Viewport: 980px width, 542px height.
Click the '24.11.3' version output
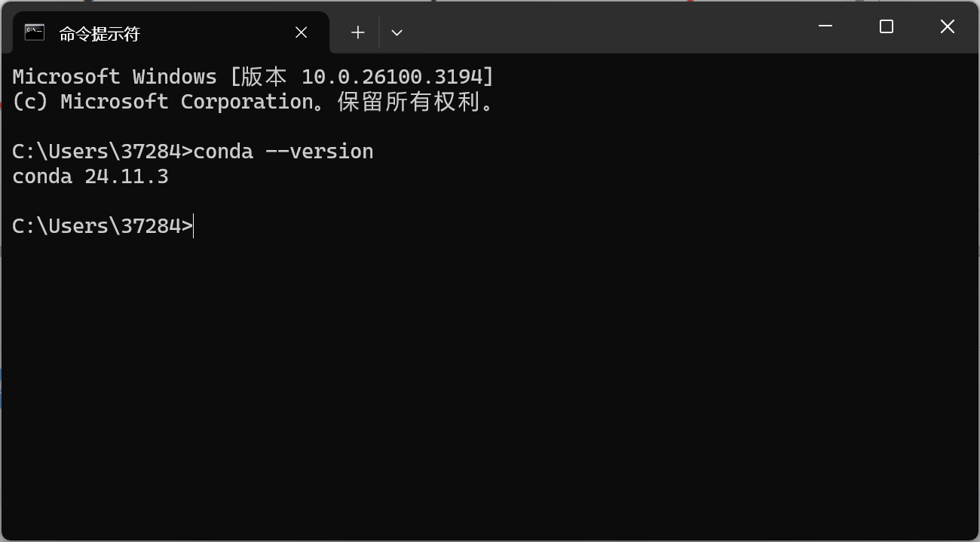(x=127, y=177)
